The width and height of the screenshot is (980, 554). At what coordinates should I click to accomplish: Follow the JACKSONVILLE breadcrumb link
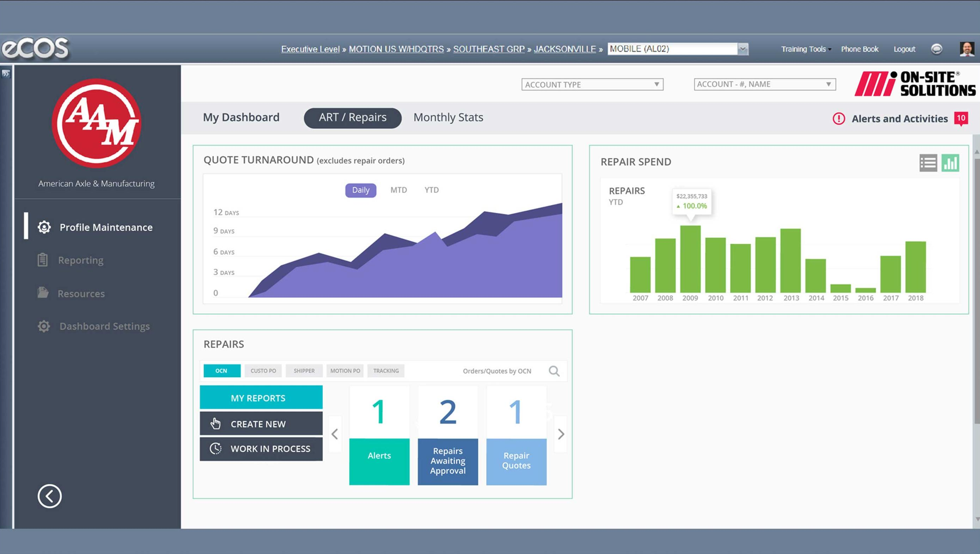(564, 49)
